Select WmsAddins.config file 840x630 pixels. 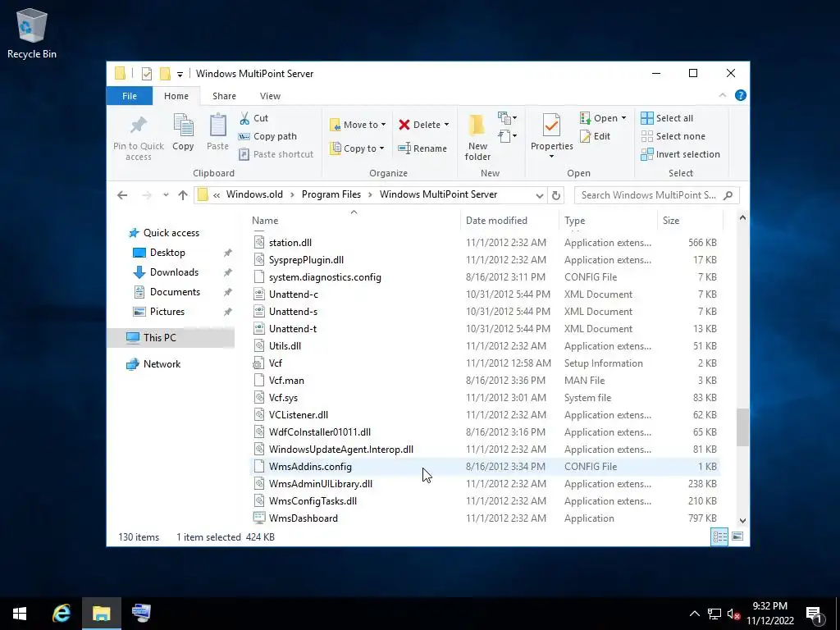(x=485, y=467)
